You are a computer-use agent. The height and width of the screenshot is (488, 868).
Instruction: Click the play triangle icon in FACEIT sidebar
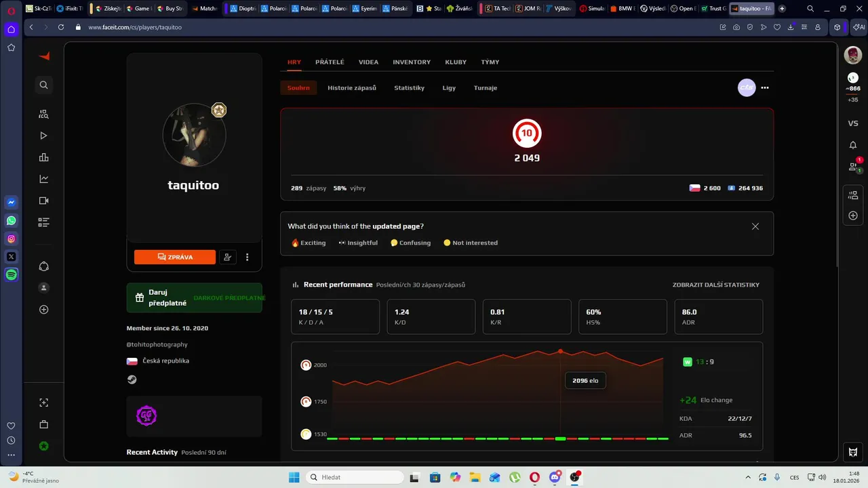click(x=44, y=136)
